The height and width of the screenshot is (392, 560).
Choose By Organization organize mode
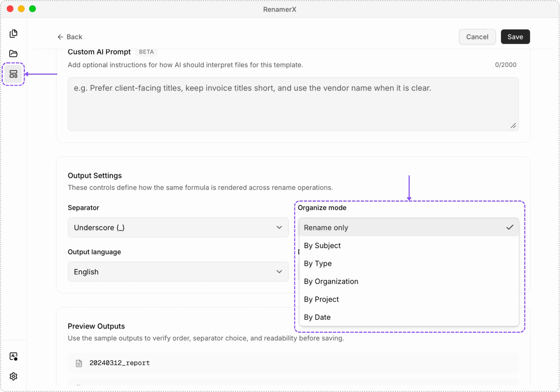[409, 281]
